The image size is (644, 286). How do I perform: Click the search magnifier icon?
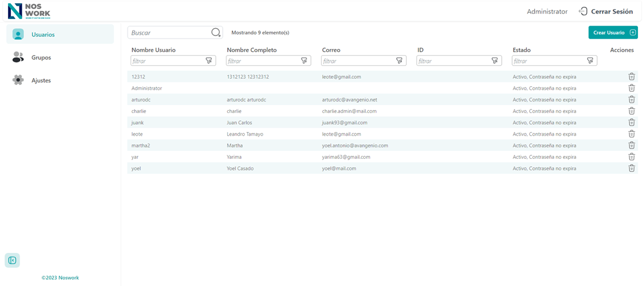[215, 32]
